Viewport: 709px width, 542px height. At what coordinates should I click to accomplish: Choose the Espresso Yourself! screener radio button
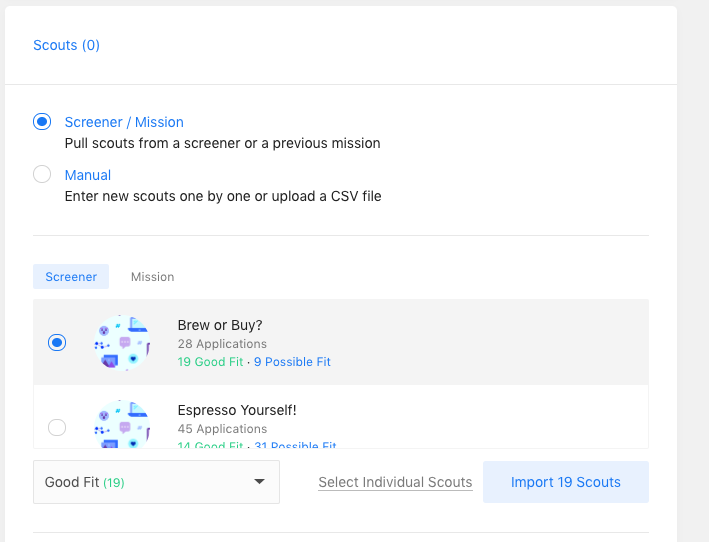pyautogui.click(x=57, y=427)
